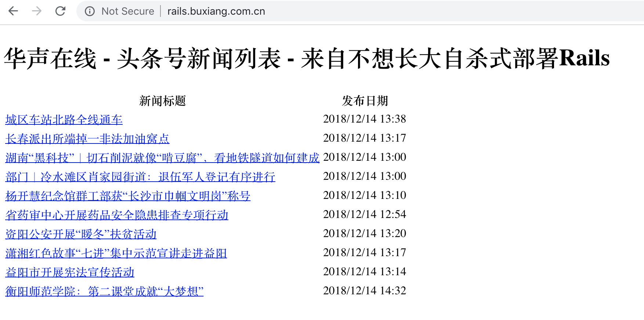
Task: Click the date 2018/12/14 12:54
Action: pyautogui.click(x=365, y=214)
